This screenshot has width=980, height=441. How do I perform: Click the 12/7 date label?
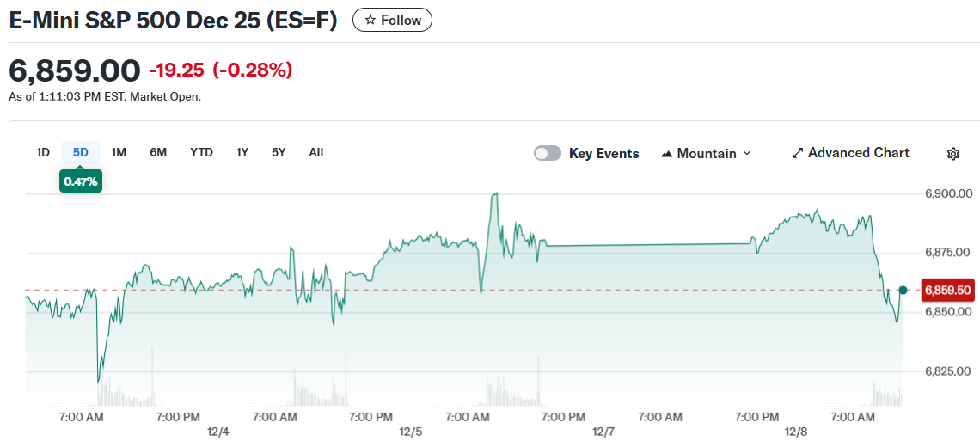(x=603, y=432)
